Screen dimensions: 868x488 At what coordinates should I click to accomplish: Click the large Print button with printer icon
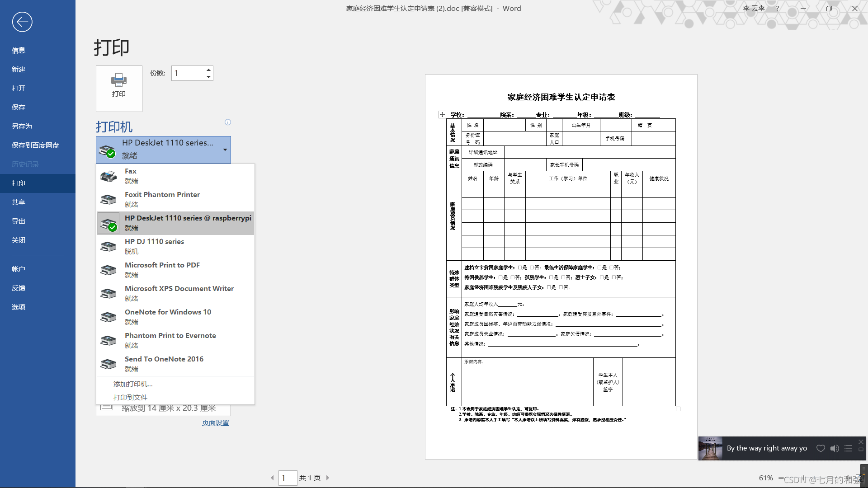pos(119,89)
